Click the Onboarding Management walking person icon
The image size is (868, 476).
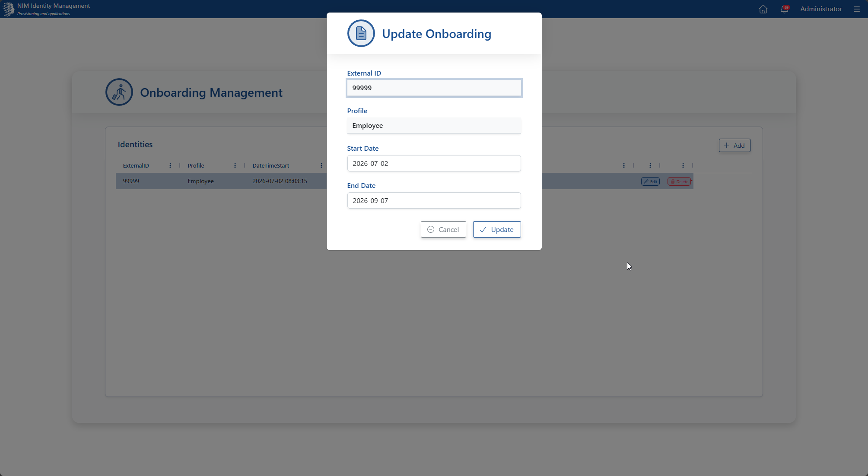tap(119, 92)
